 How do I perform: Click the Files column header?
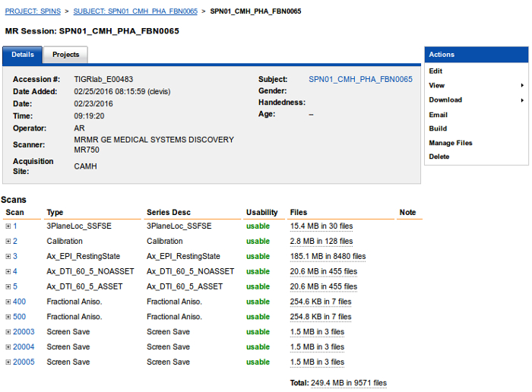click(x=299, y=213)
